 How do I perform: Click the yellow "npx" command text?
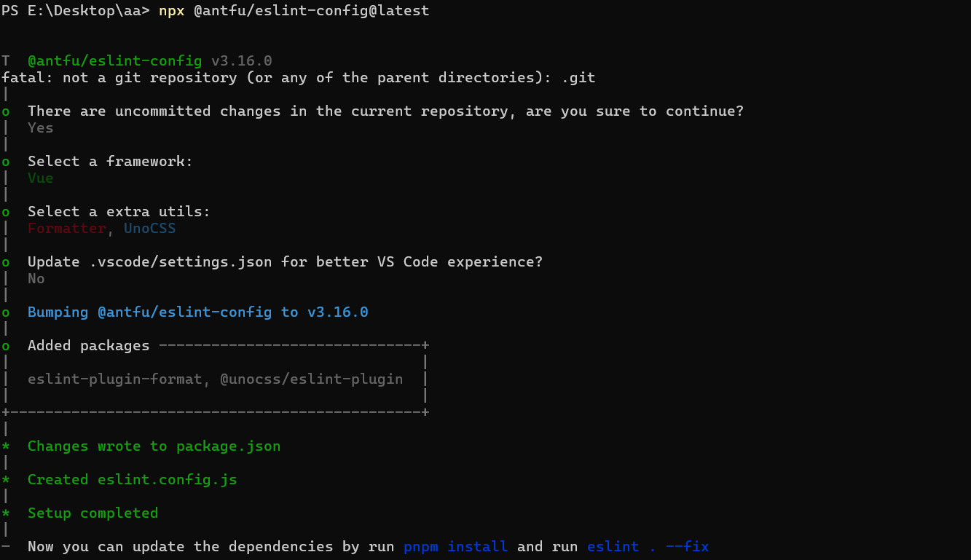(171, 11)
